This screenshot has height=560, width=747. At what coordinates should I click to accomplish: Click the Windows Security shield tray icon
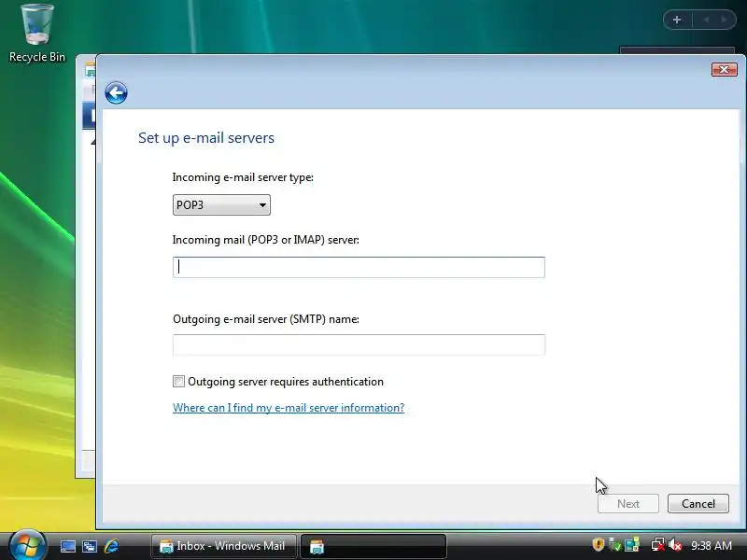598,544
